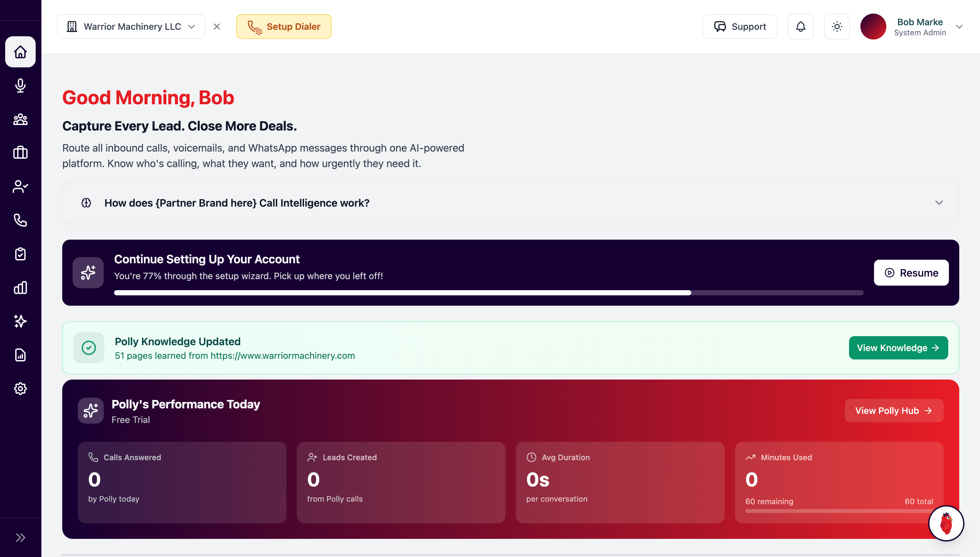Screen dimensions: 980x557
Task: Open the Warrior Machinery LLC company dropdown
Action: (x=131, y=27)
